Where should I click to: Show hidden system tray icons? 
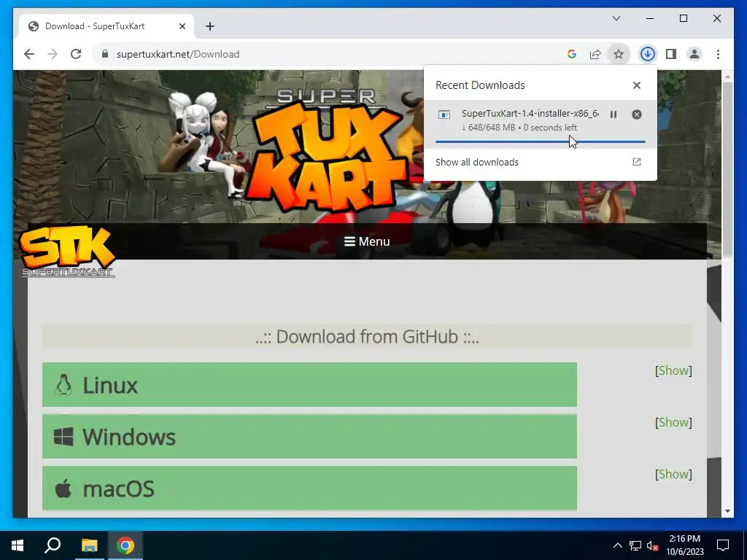click(617, 545)
